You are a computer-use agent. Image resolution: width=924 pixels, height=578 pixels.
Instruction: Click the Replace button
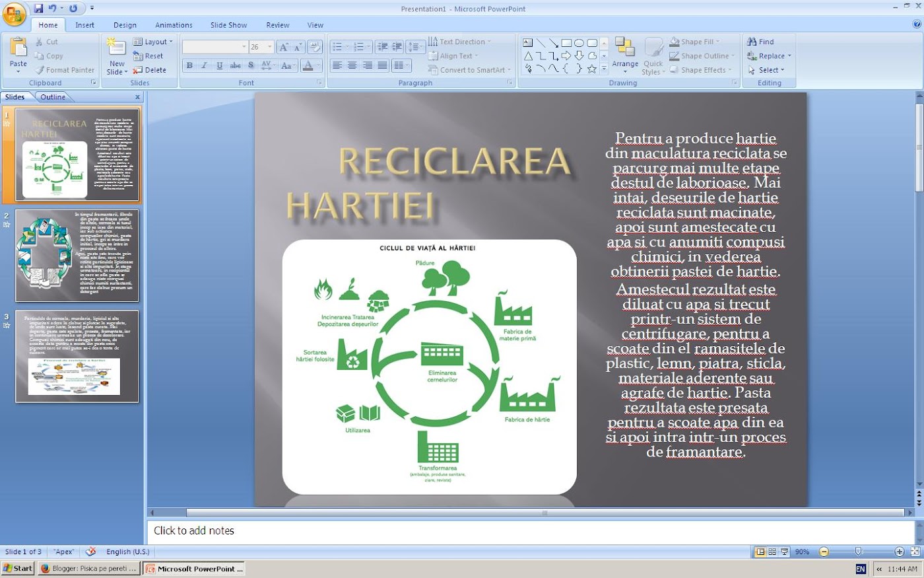(769, 56)
